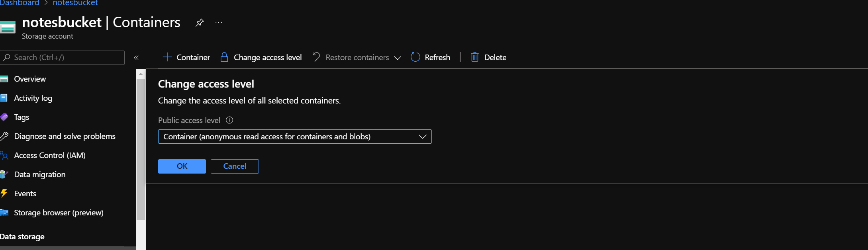
Task: Click the sidebar scrollbar up arrow
Action: click(141, 74)
